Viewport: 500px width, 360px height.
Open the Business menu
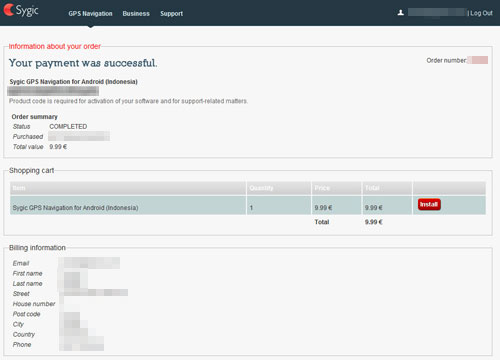click(x=136, y=14)
